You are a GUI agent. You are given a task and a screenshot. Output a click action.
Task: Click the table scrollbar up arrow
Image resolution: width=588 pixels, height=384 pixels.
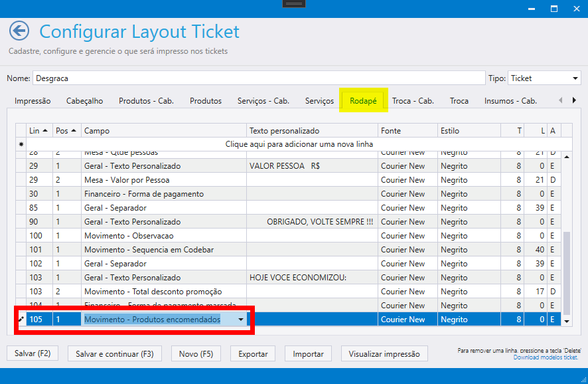[567, 157]
